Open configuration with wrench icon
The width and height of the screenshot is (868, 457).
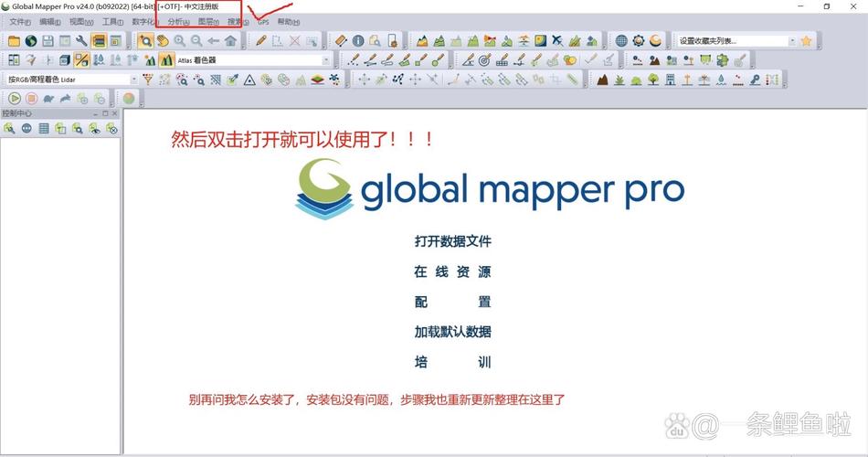click(81, 40)
